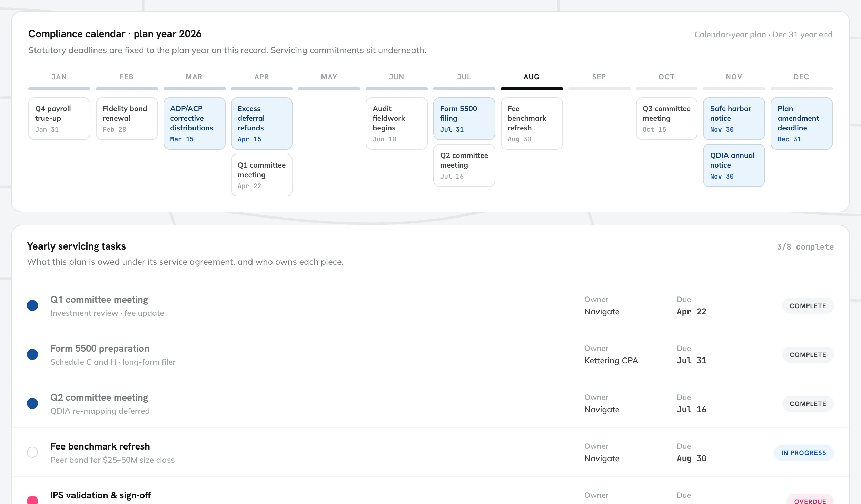The width and height of the screenshot is (861, 504).
Task: Click the Q1 committee meeting task title
Action: [x=99, y=299]
